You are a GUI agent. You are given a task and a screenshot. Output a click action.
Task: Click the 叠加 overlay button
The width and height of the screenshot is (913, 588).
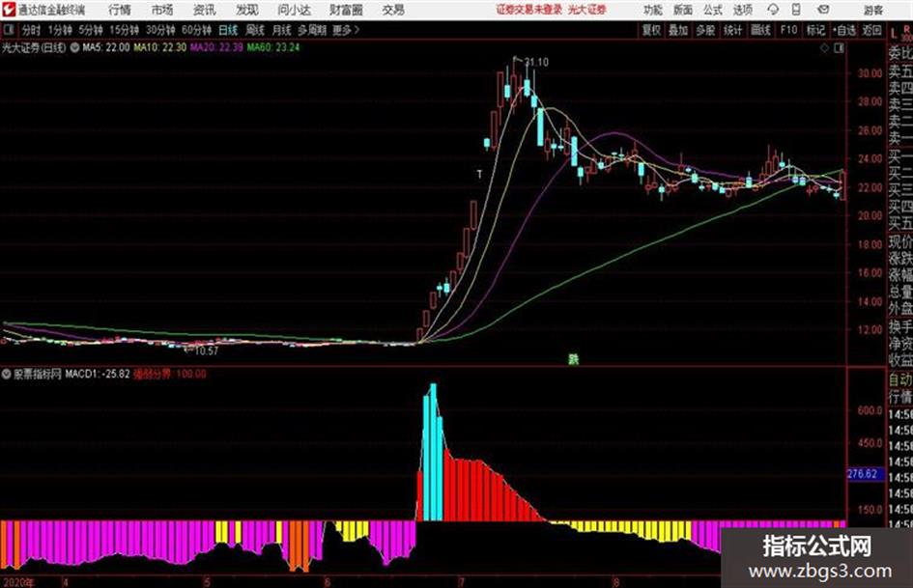pos(678,30)
